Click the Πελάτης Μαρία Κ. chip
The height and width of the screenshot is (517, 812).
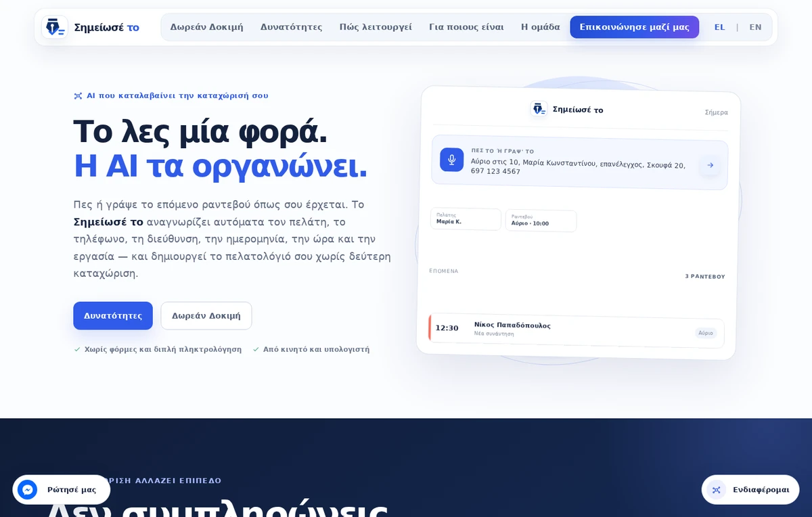(x=466, y=219)
